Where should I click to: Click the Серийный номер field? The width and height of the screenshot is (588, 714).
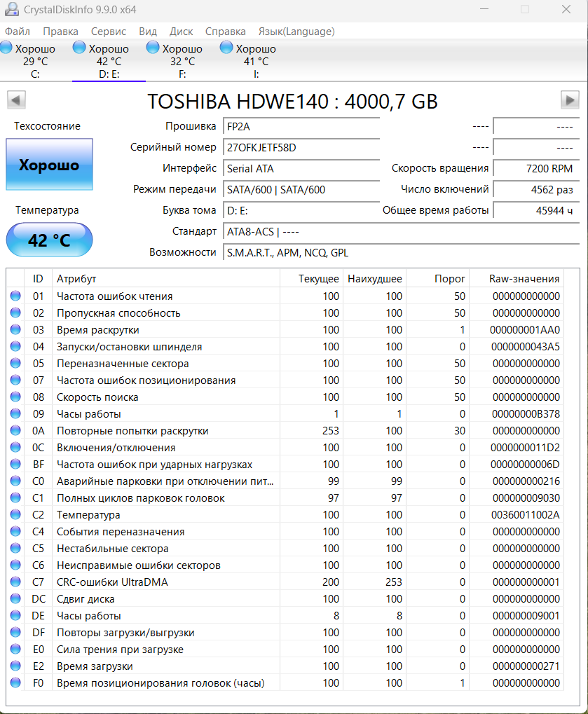(x=301, y=148)
